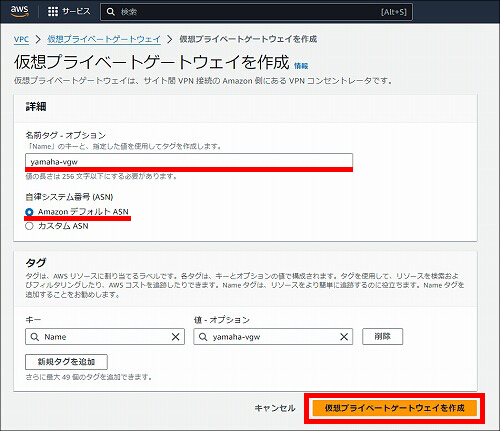Image resolution: width=500 pixels, height=431 pixels.
Task: Click the 名前タグ - オプション label
Action: 66,135
